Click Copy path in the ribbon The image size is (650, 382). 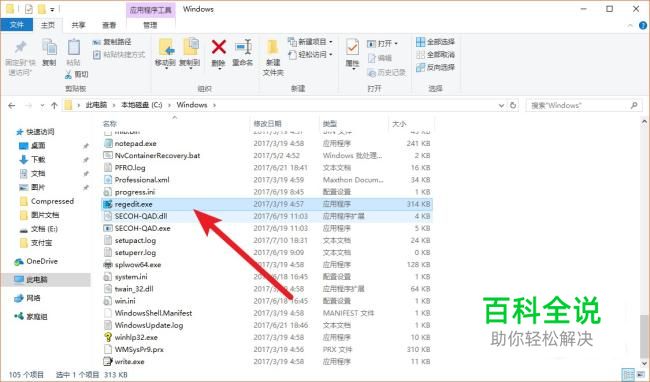tap(112, 42)
